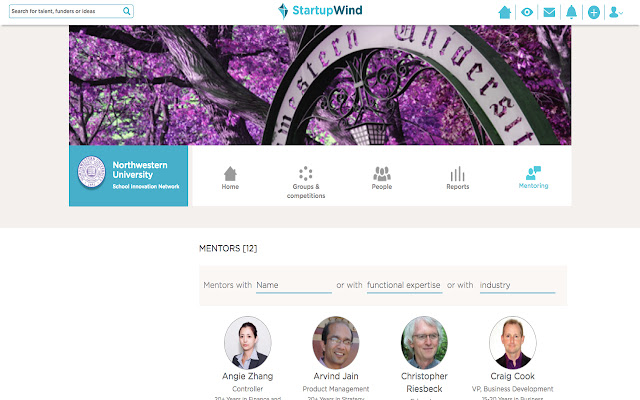The height and width of the screenshot is (400, 640).
Task: Switch to the People tab
Action: [x=382, y=177]
